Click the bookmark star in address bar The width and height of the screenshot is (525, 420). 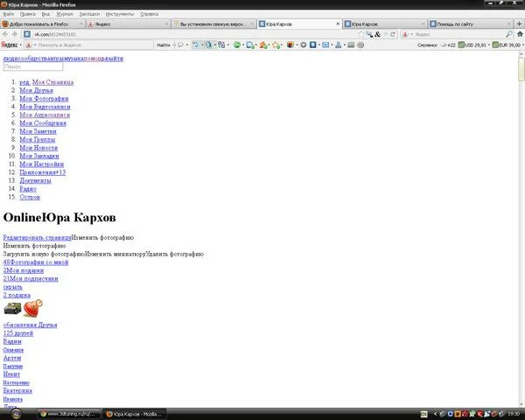360,34
